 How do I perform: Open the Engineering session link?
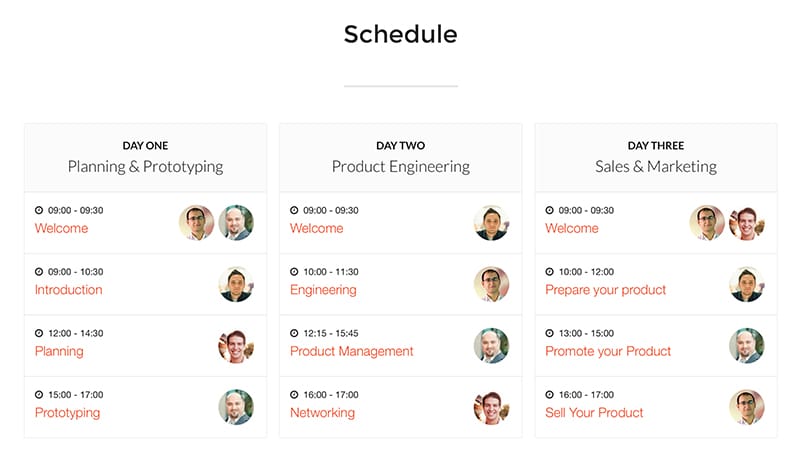(x=323, y=290)
